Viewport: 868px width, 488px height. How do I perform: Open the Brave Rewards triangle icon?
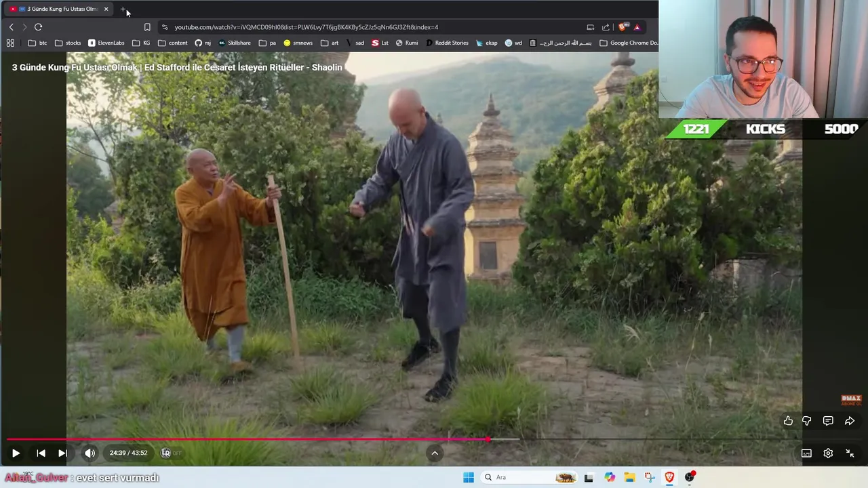[637, 27]
